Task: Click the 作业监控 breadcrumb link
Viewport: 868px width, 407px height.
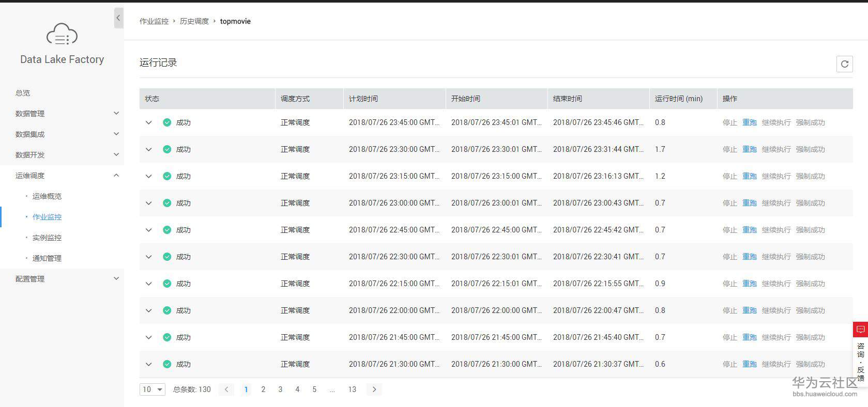Action: tap(154, 21)
